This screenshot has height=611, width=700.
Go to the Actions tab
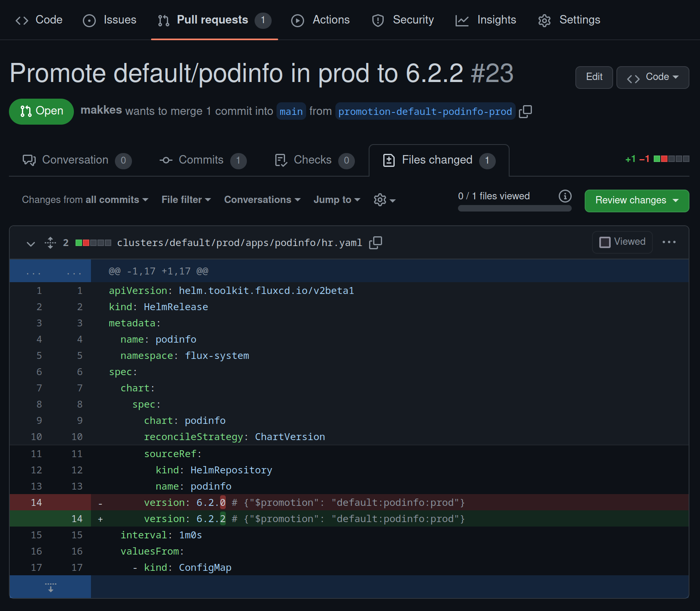coord(320,20)
